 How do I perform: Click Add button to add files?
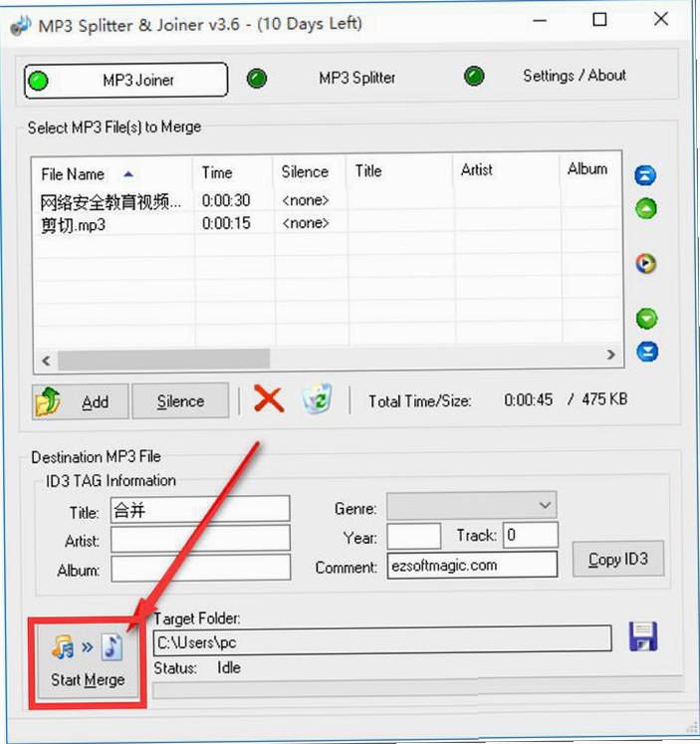pyautogui.click(x=80, y=401)
